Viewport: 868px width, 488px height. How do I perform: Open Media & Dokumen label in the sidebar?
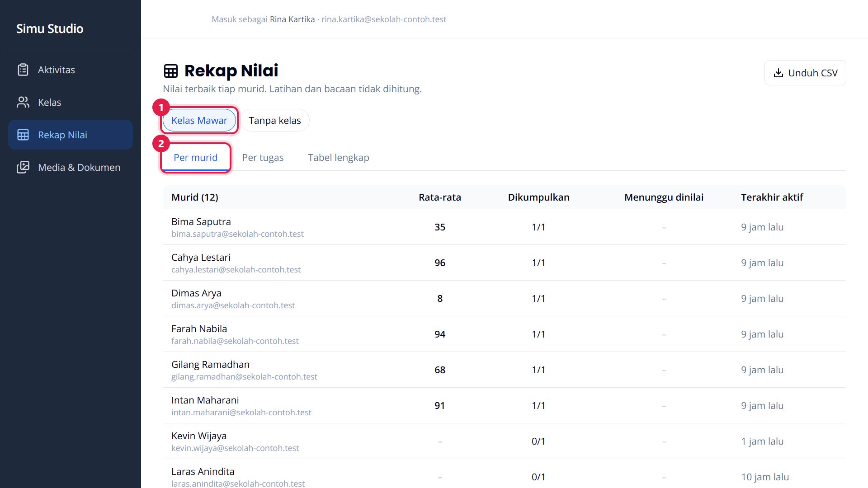79,167
